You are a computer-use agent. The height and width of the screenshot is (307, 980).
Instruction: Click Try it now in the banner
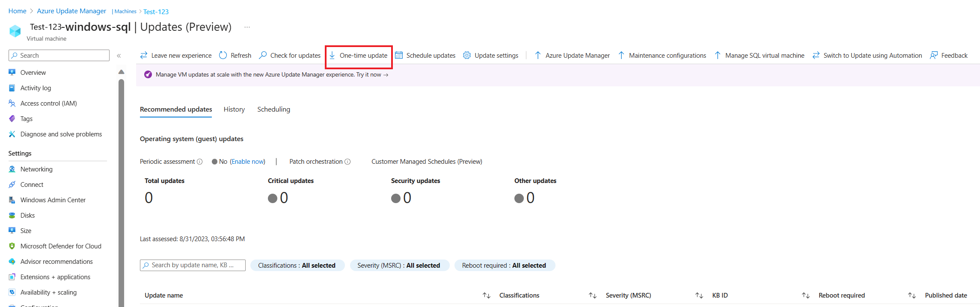click(372, 74)
